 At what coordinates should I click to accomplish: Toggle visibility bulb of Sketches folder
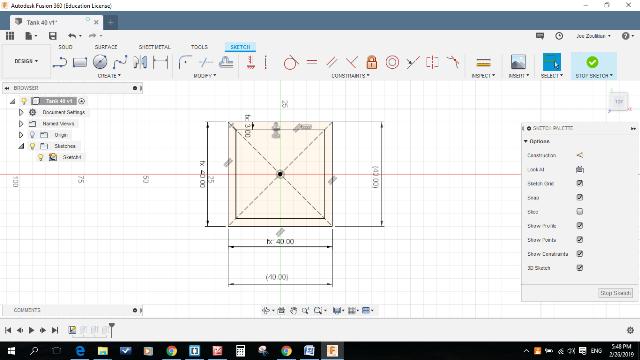pyautogui.click(x=32, y=146)
